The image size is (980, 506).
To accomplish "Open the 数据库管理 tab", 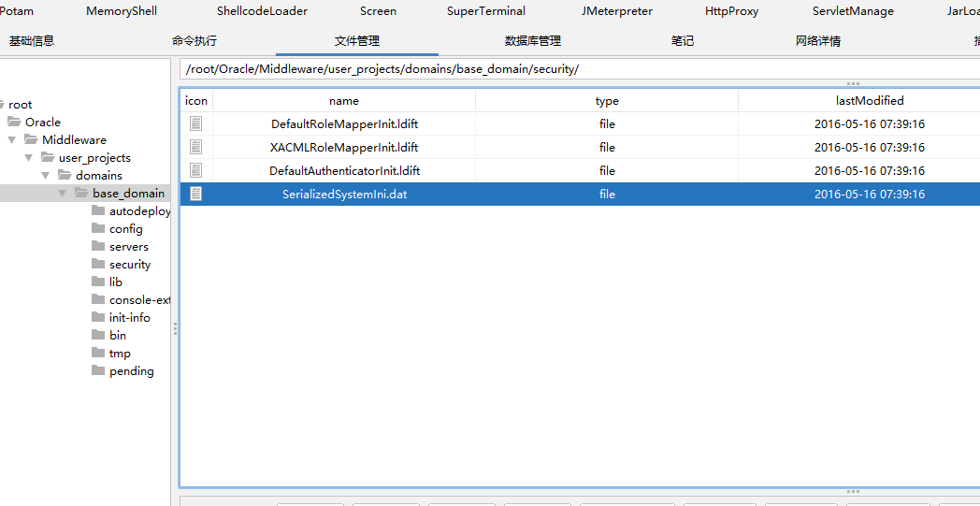I will coord(532,41).
